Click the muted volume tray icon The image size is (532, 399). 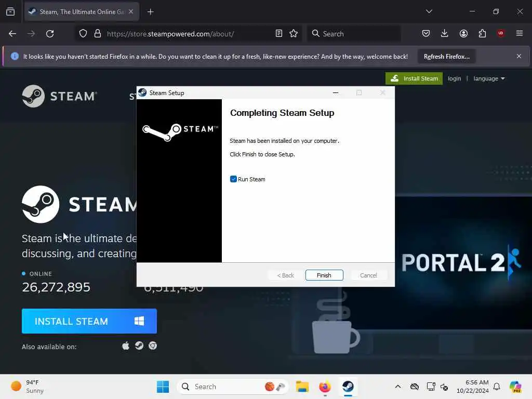pos(444,387)
